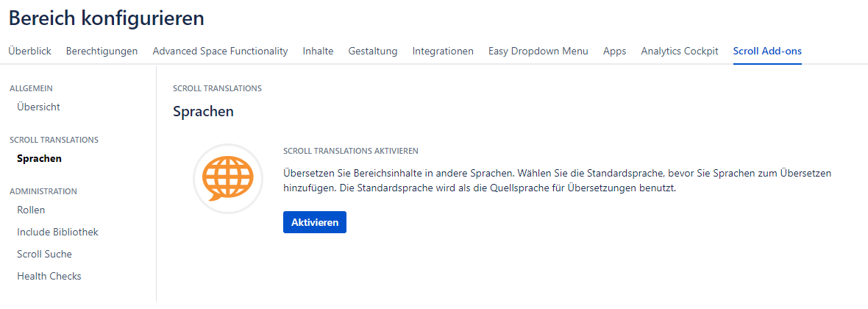This screenshot has width=868, height=309.
Task: Click the Sprachen section heading
Action: coord(203,112)
